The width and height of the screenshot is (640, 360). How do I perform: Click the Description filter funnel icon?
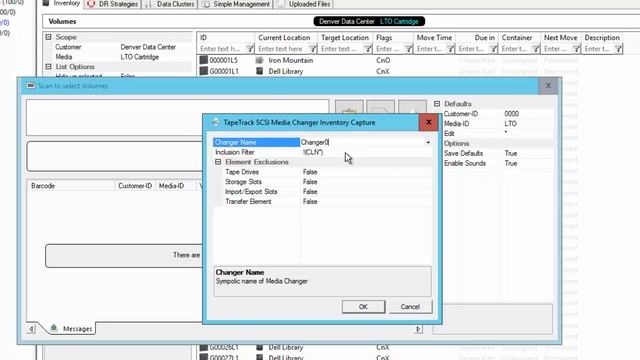[x=618, y=49]
